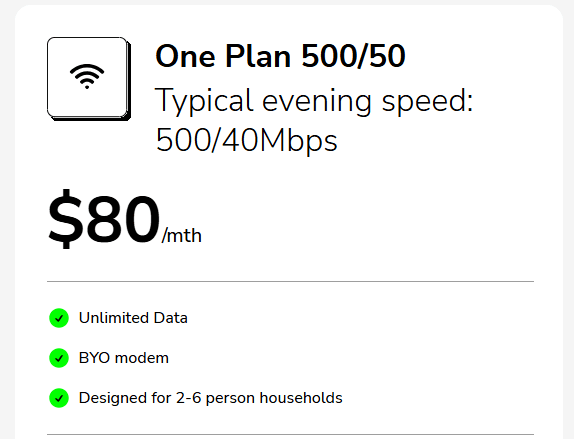Click the 'Typical evening speed:' text line
The image size is (574, 439).
(x=314, y=101)
